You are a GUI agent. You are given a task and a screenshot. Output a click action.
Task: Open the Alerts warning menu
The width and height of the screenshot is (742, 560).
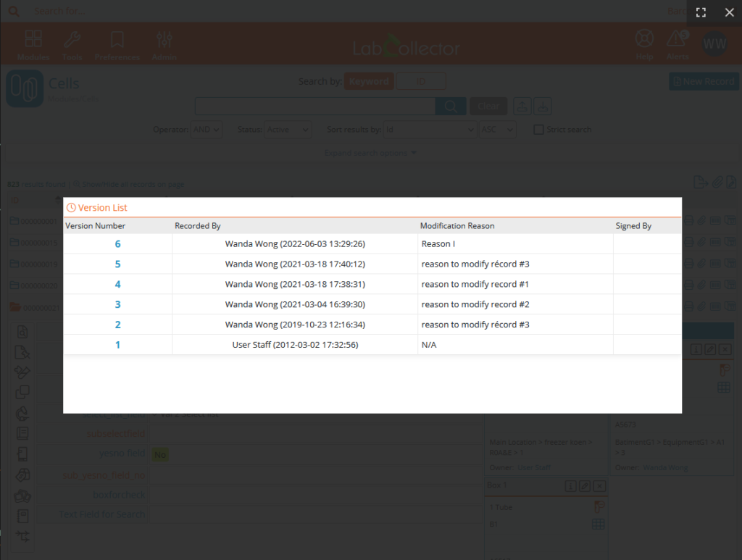coord(678,45)
